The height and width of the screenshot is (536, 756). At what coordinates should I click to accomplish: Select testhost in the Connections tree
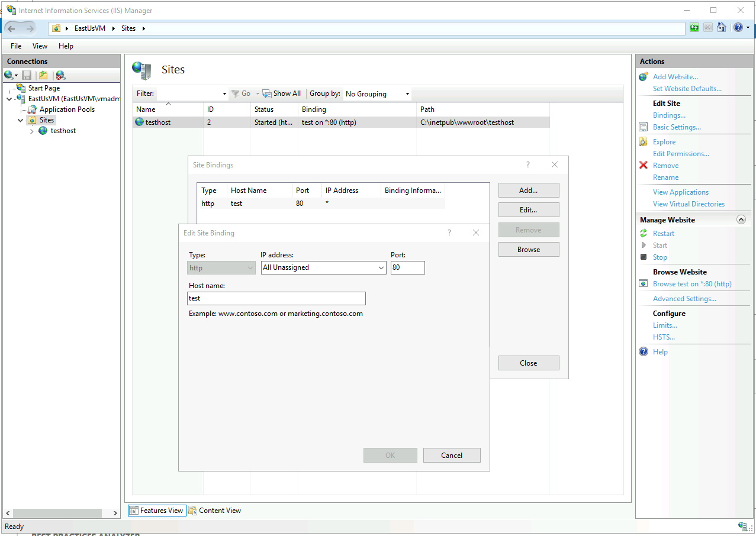tap(63, 131)
